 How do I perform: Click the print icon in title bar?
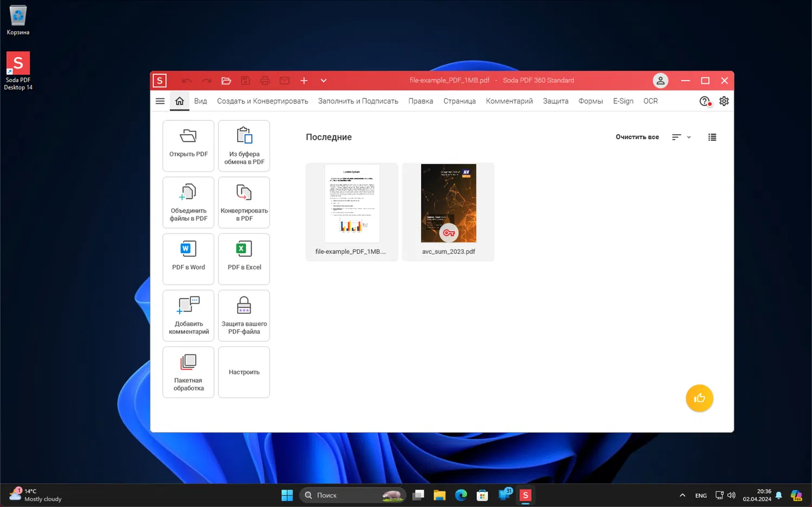[265, 81]
